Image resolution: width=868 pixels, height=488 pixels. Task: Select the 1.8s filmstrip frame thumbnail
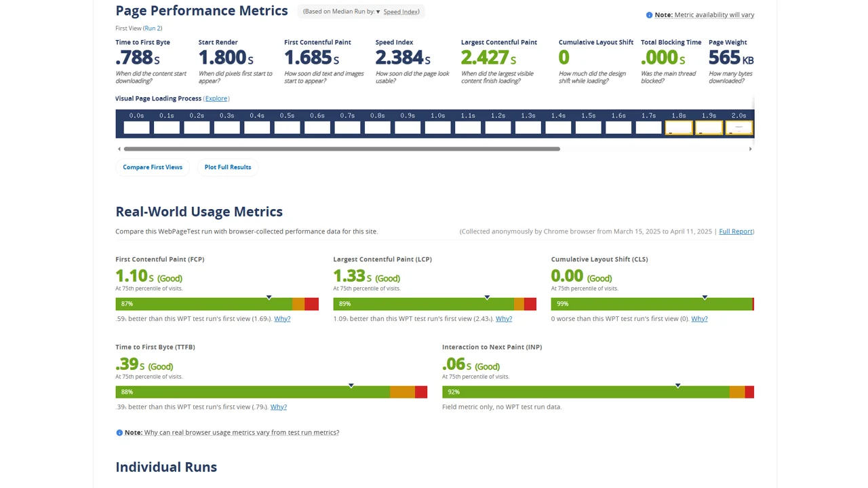(678, 127)
